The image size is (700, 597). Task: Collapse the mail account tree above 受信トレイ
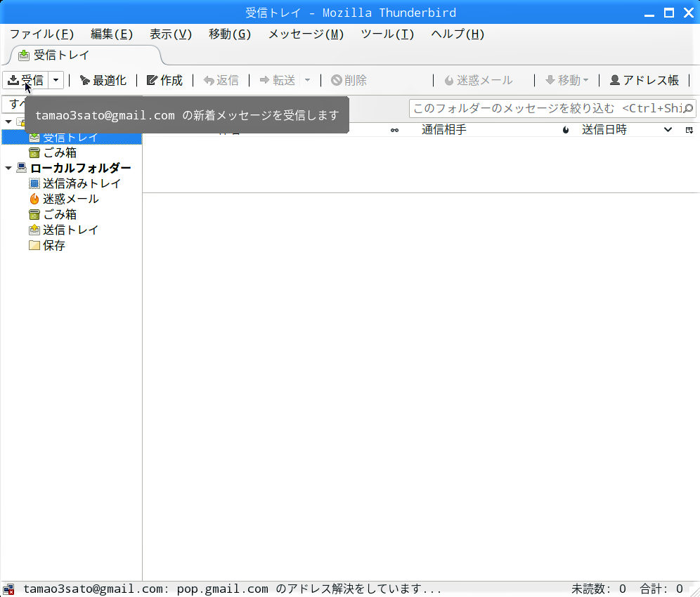[x=8, y=122]
